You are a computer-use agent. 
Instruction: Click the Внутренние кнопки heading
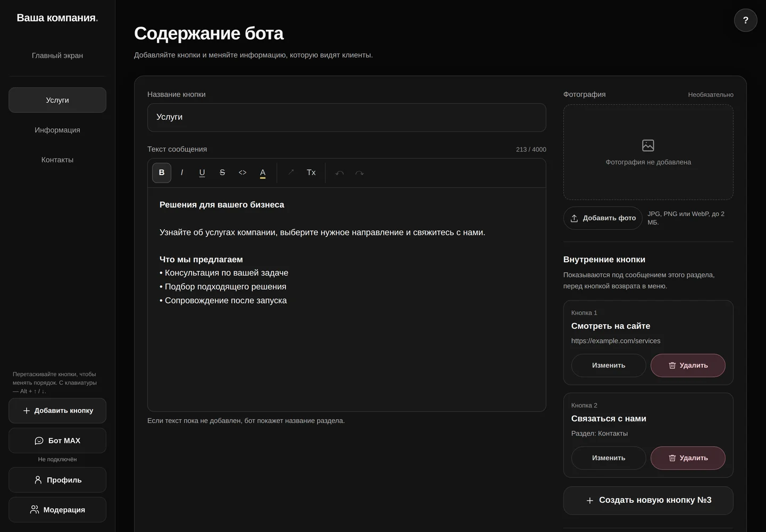click(604, 260)
